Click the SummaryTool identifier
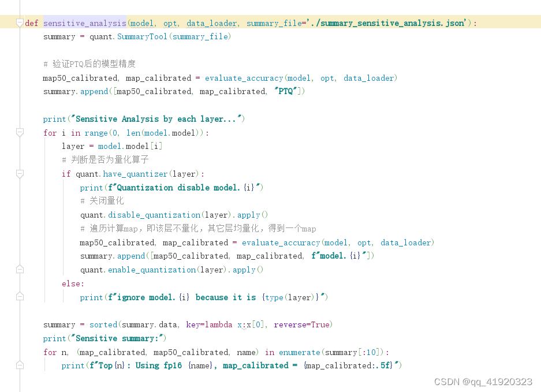The image size is (541, 392). coord(142,36)
